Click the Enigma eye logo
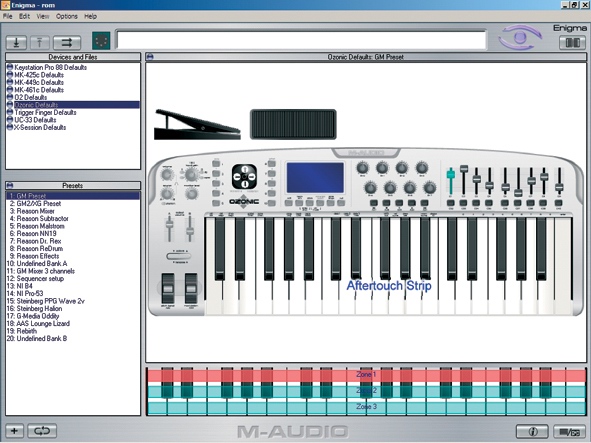Image resolution: width=591 pixels, height=443 pixels. click(x=520, y=37)
